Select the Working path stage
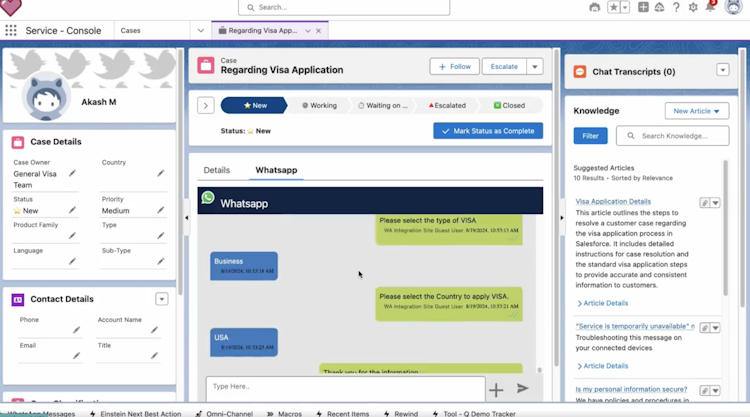 click(x=319, y=106)
